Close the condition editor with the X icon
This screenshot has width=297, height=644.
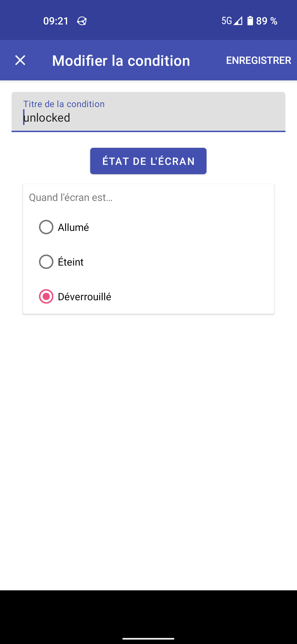click(20, 60)
